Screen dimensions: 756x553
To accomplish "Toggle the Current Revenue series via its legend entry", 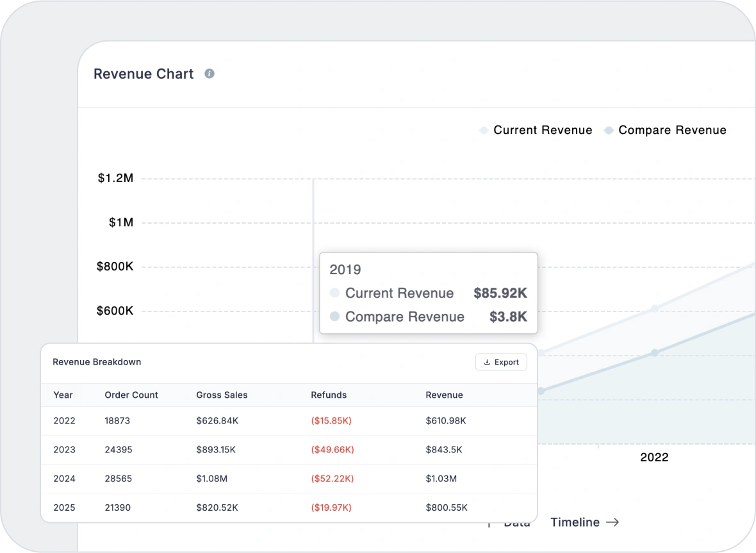I will pyautogui.click(x=542, y=130).
